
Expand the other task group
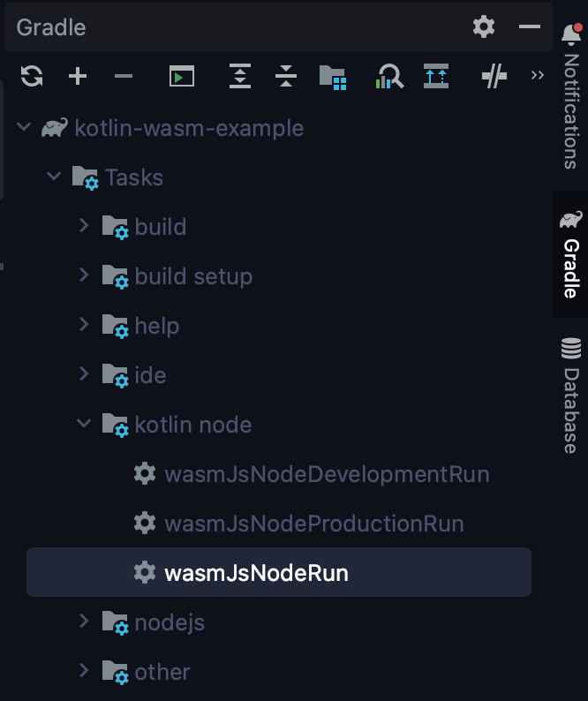(84, 671)
